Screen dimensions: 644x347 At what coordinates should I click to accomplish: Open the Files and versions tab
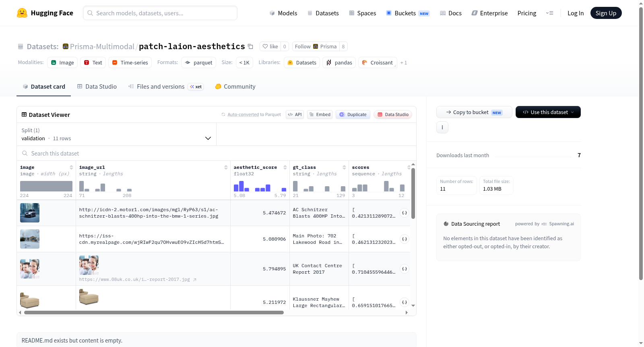coord(165,87)
